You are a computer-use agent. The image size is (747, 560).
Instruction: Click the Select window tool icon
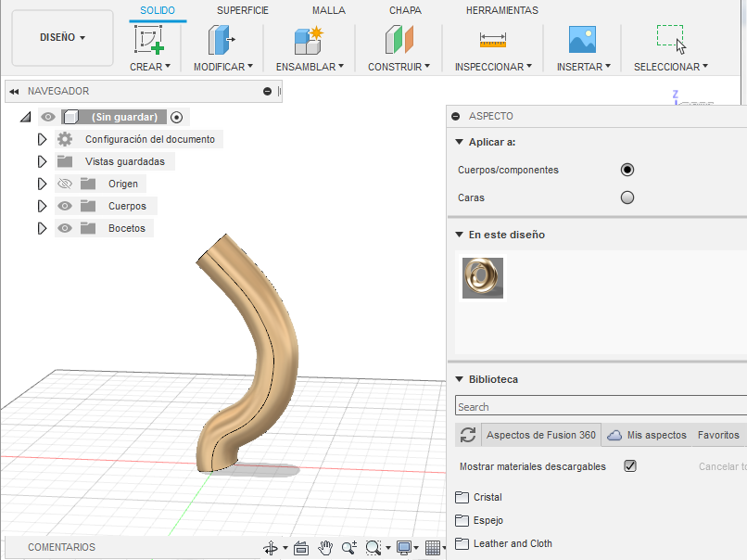tap(671, 40)
